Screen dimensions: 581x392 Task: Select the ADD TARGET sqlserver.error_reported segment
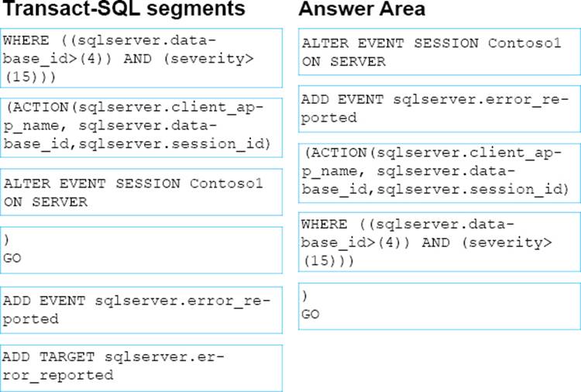click(141, 366)
